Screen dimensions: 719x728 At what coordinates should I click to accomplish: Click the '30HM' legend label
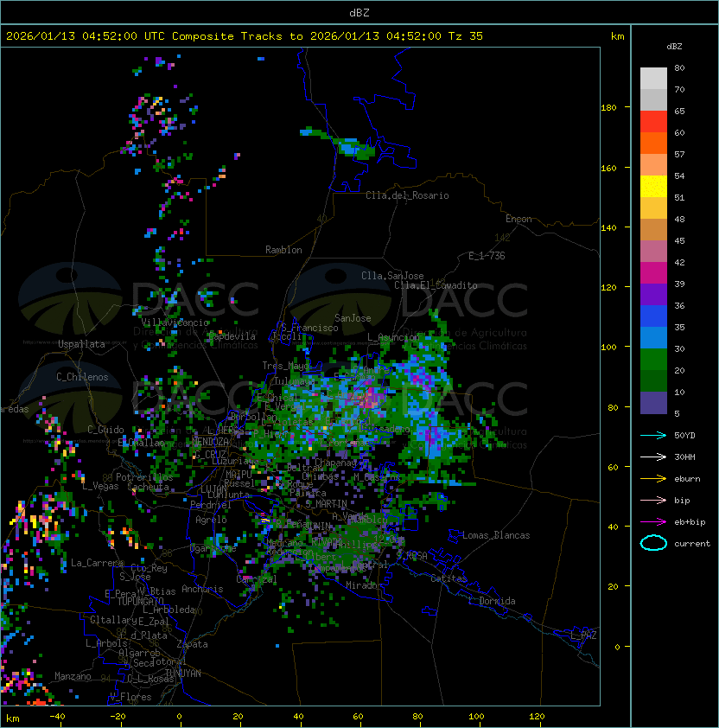(x=684, y=457)
